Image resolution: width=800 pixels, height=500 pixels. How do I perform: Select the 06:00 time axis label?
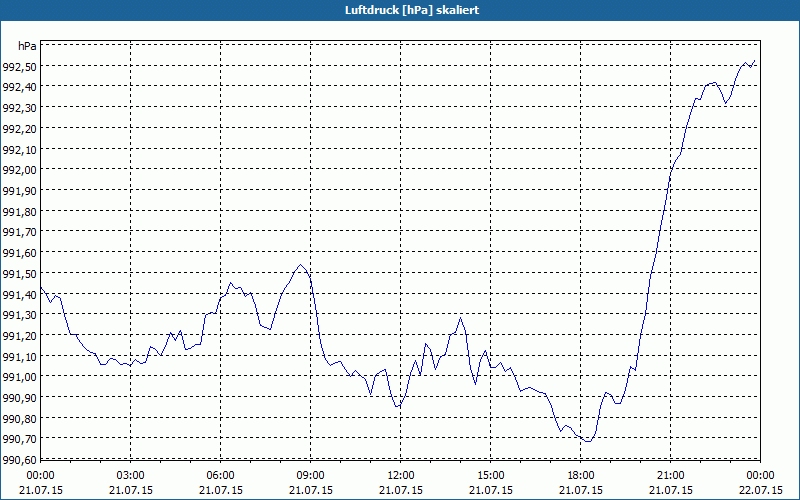pyautogui.click(x=220, y=476)
